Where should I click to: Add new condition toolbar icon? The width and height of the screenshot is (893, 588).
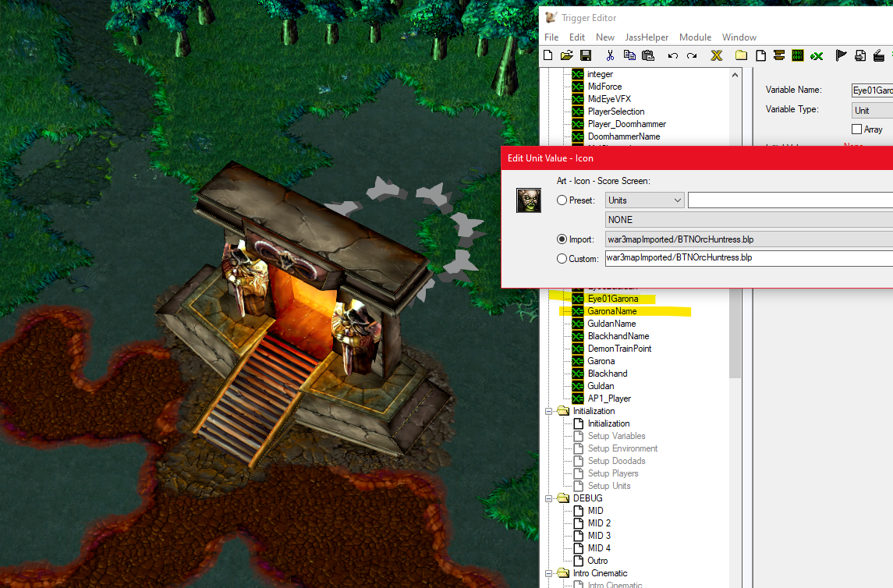860,55
